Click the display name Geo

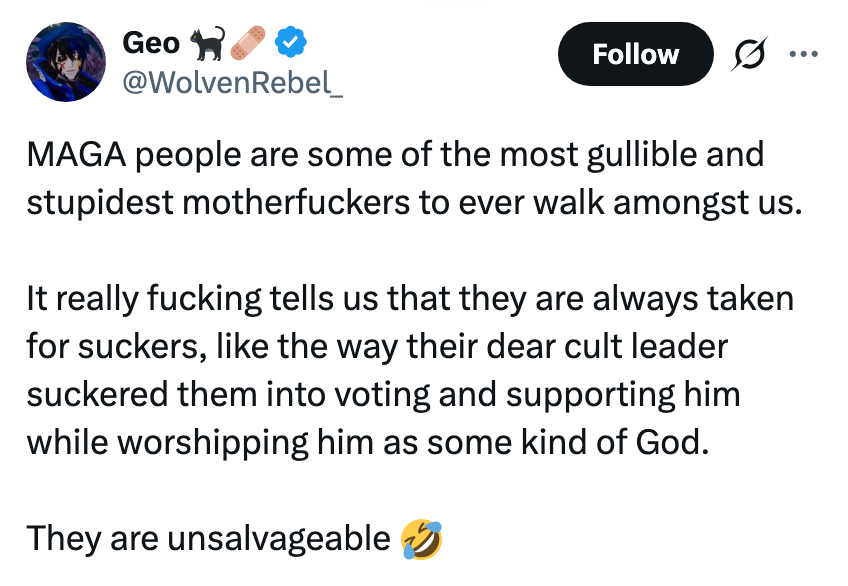click(150, 43)
